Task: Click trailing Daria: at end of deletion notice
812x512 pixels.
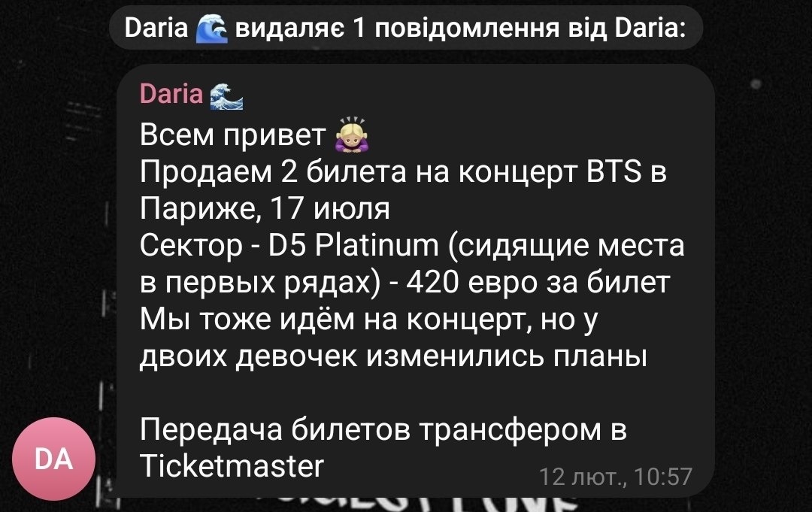Action: [650, 27]
